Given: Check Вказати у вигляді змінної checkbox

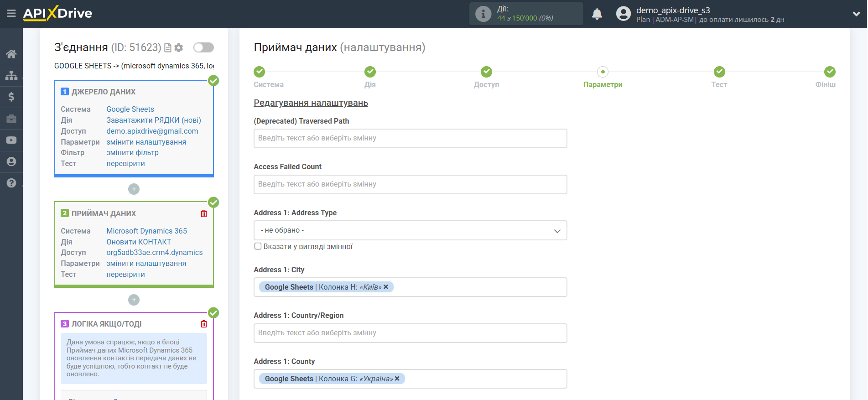Looking at the screenshot, I should [258, 246].
